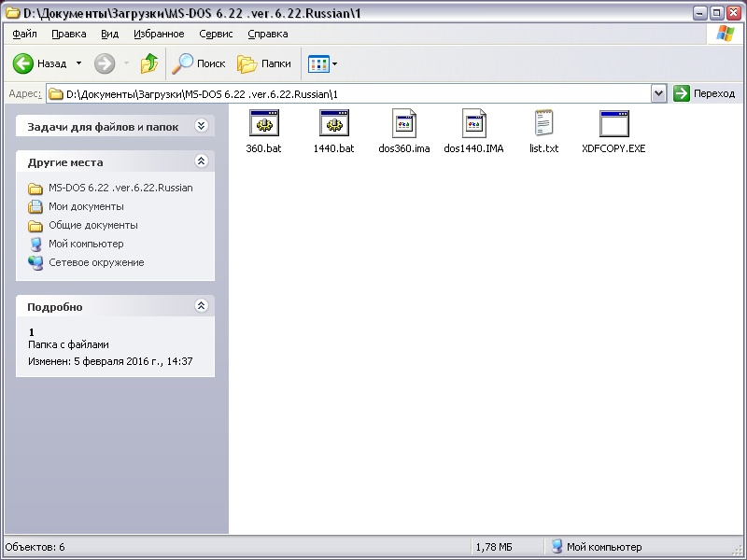Click the Сетевое окружение globe icon

click(35, 262)
